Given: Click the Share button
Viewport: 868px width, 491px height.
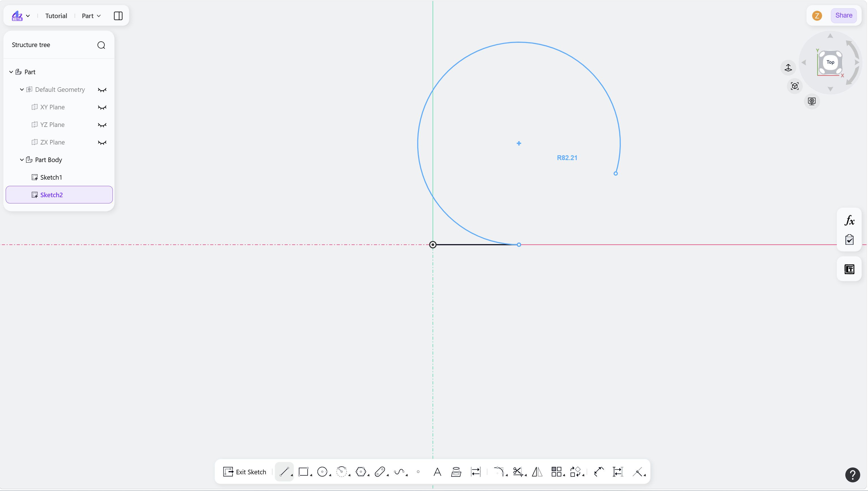Looking at the screenshot, I should [843, 16].
